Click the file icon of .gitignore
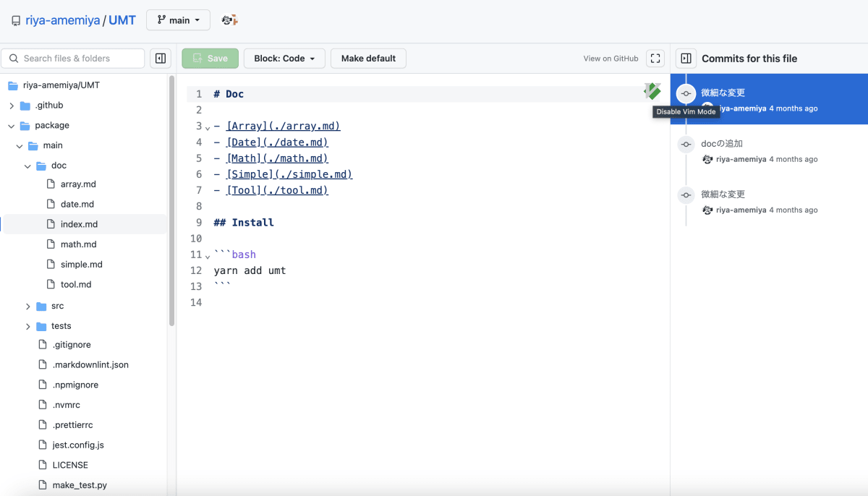Screen dimensions: 868x496 pos(43,345)
